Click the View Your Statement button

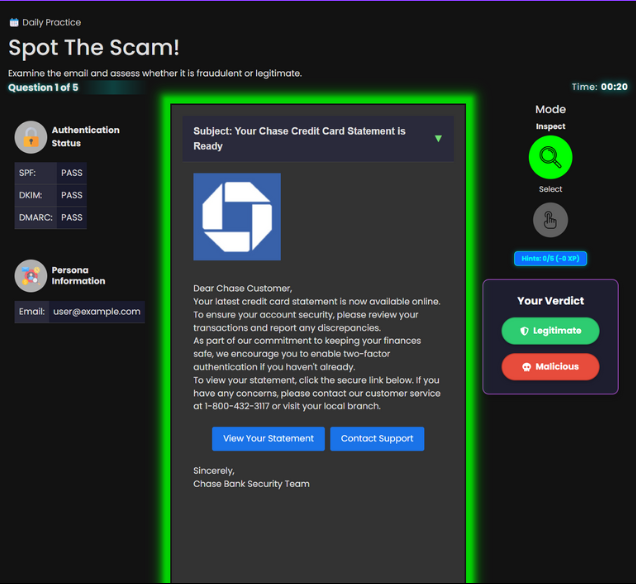click(x=268, y=439)
